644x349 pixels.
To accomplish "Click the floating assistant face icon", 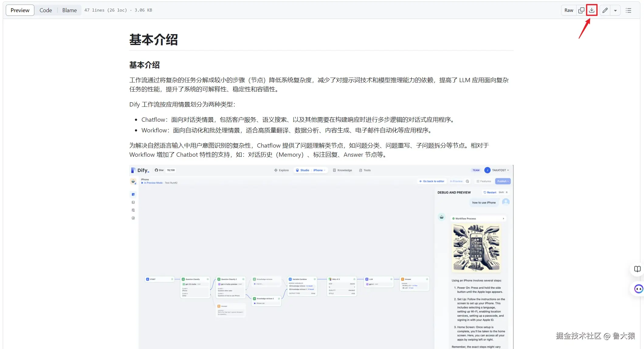I will click(638, 289).
